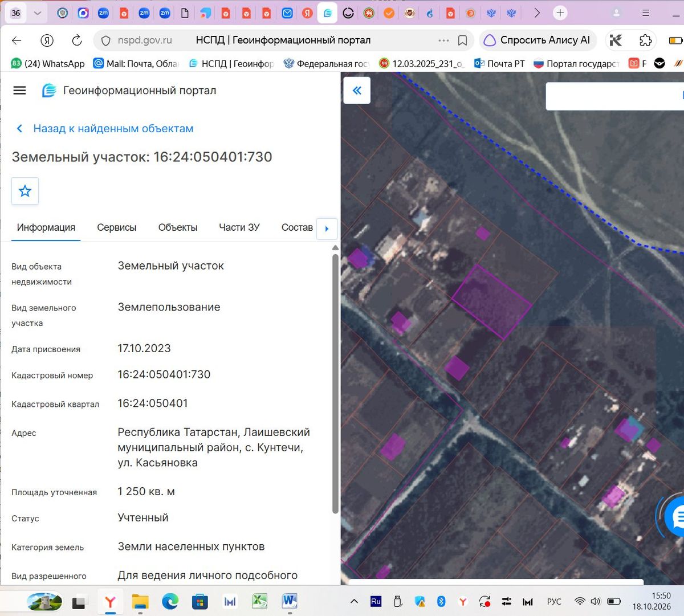
Task: Click the date value 17.10.2023
Action: (144, 348)
